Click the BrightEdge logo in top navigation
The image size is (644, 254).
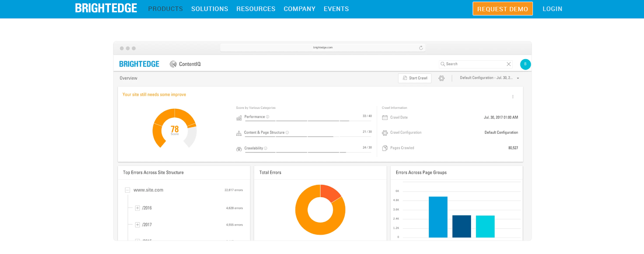point(106,8)
